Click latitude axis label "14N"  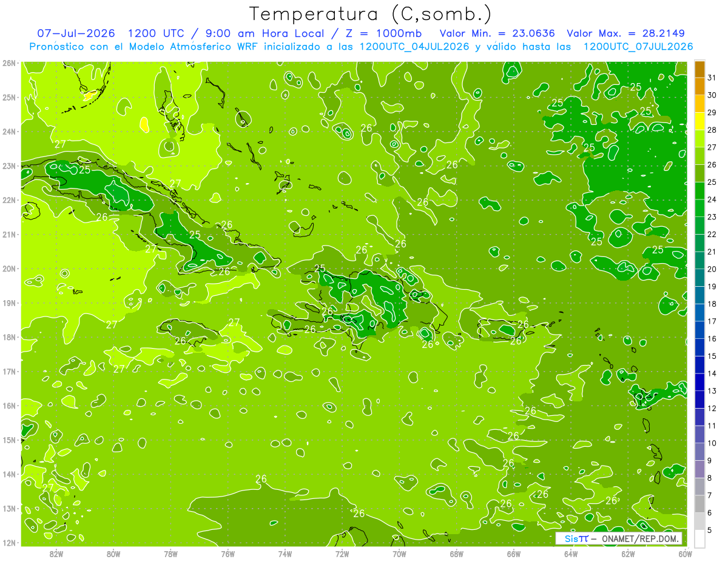[8, 474]
